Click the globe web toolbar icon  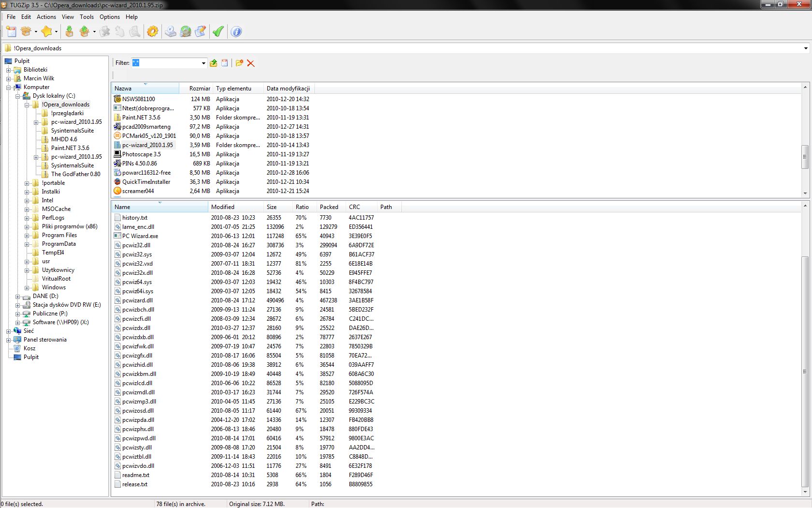click(x=186, y=31)
